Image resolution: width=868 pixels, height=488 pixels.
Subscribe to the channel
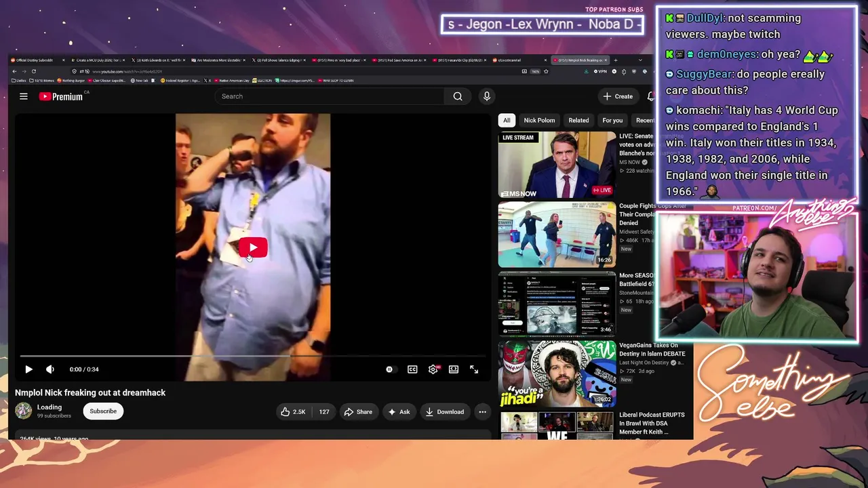[103, 411]
